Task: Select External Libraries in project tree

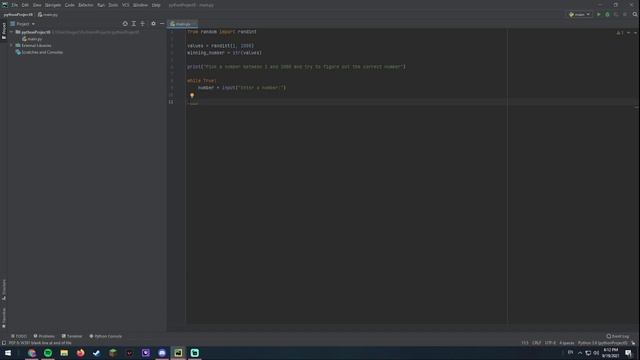Action: coord(33,45)
